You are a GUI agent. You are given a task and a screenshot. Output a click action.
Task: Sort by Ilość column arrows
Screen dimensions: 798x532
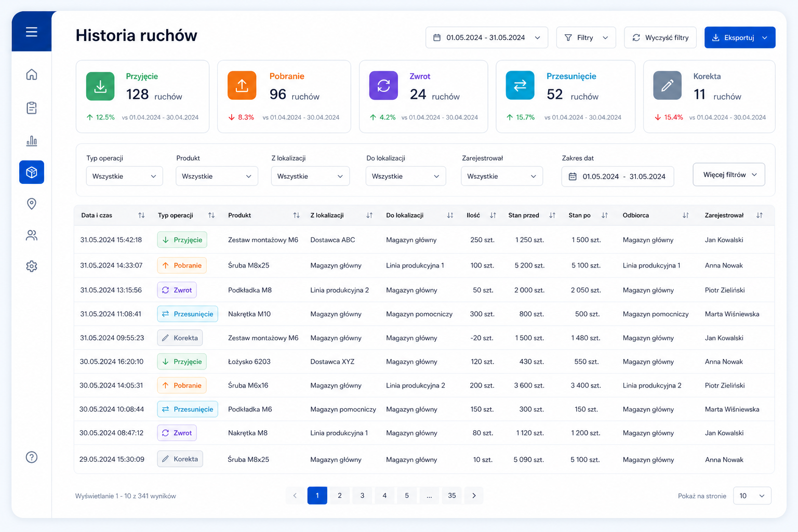[493, 215]
